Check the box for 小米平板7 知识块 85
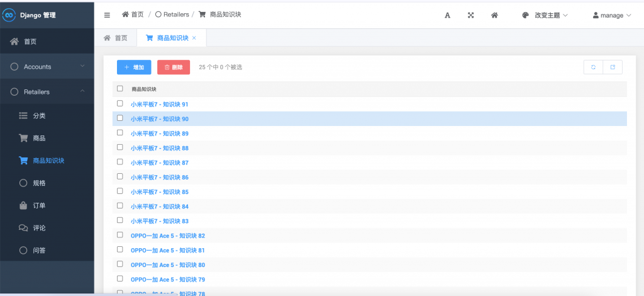 (x=120, y=191)
